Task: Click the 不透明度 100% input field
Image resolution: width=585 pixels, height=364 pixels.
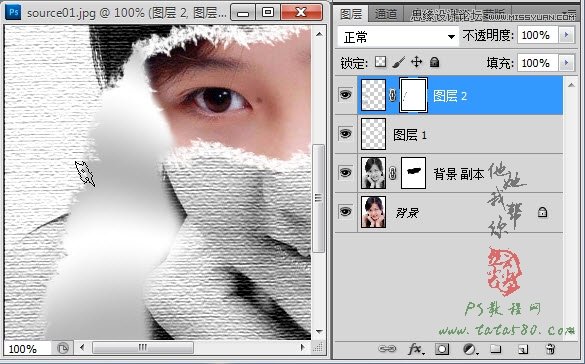Action: [x=538, y=35]
